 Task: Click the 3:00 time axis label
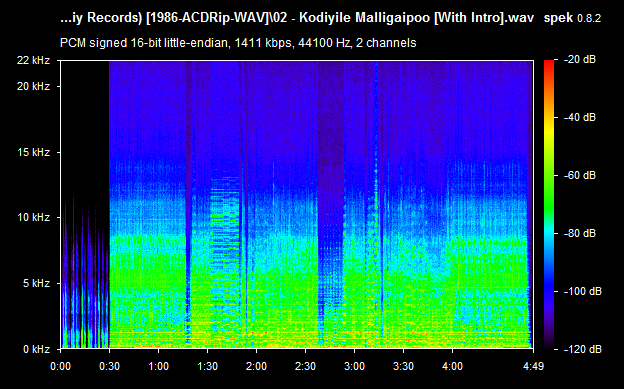(354, 366)
